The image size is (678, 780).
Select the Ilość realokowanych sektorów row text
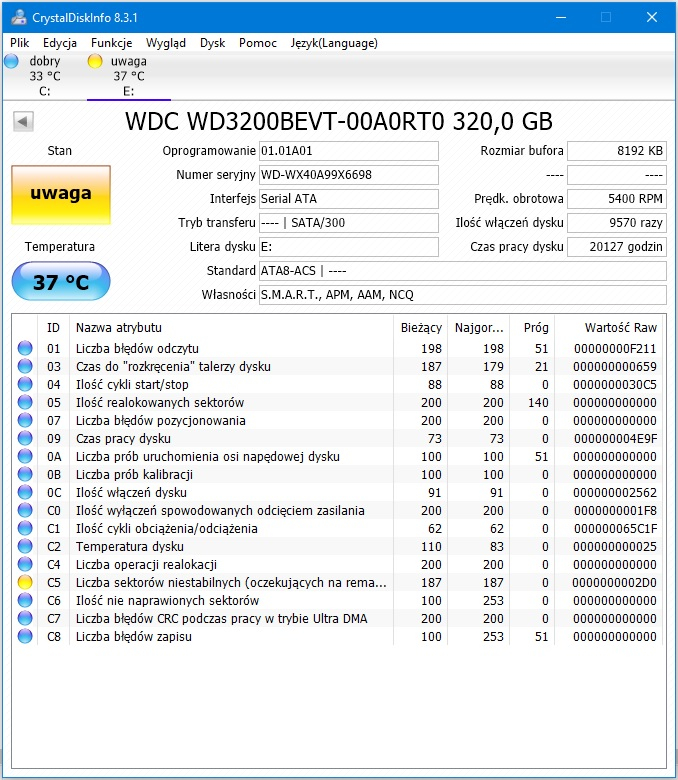point(160,402)
